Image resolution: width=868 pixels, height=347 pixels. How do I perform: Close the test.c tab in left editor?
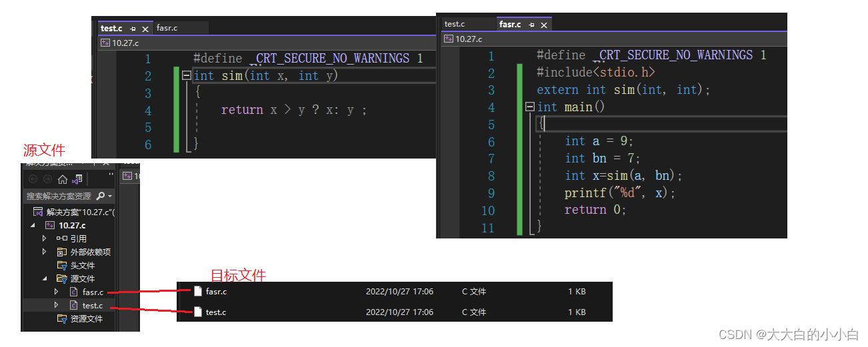[x=145, y=29]
